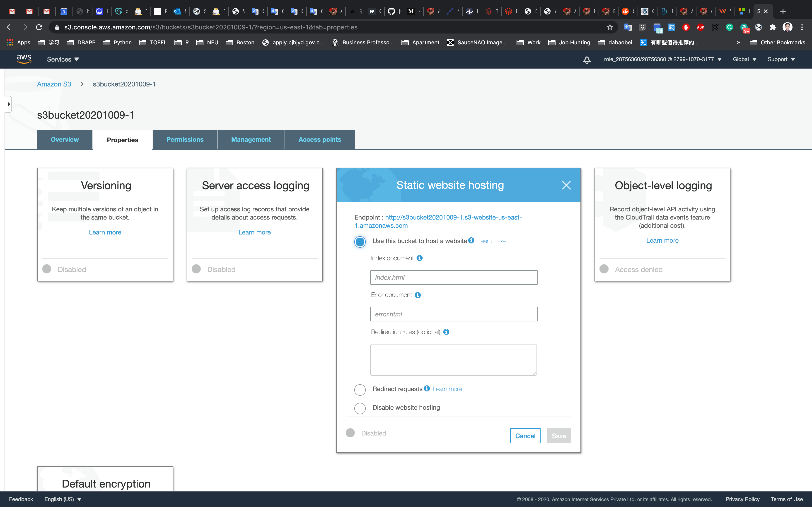The image size is (812, 507).
Task: Click the info icon next to Error document
Action: point(417,295)
